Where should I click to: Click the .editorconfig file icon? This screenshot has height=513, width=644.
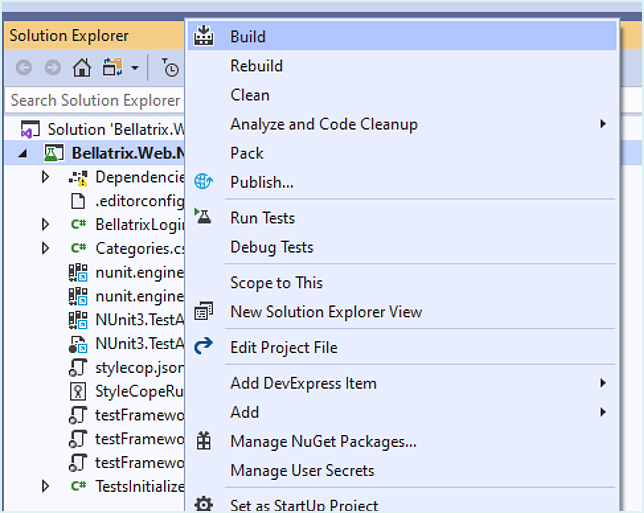pyautogui.click(x=78, y=201)
